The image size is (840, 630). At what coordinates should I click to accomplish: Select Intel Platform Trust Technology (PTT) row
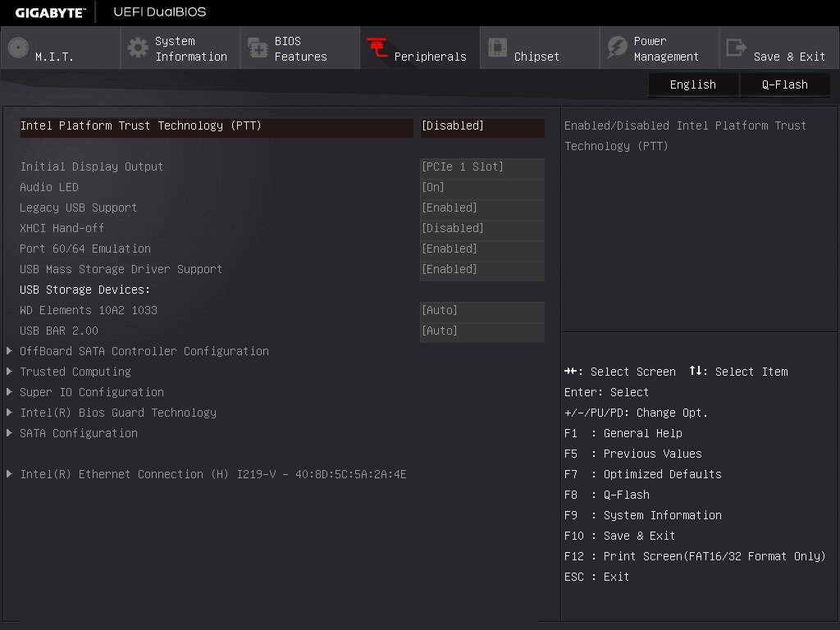pos(217,126)
